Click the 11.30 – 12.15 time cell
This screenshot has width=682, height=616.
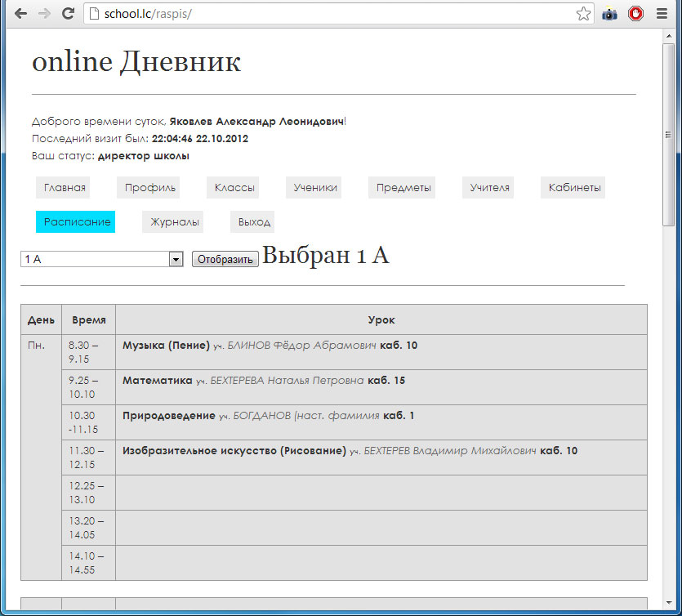tap(89, 458)
